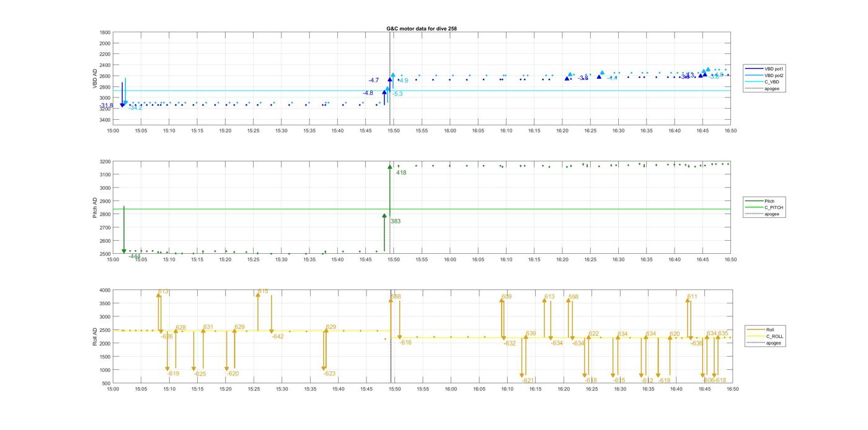Click the '-642' roll data label
This screenshot has height=430, width=868.
click(278, 336)
